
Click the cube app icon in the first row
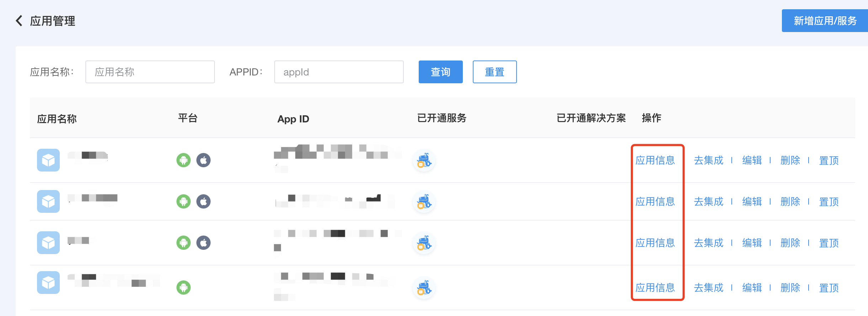click(48, 160)
